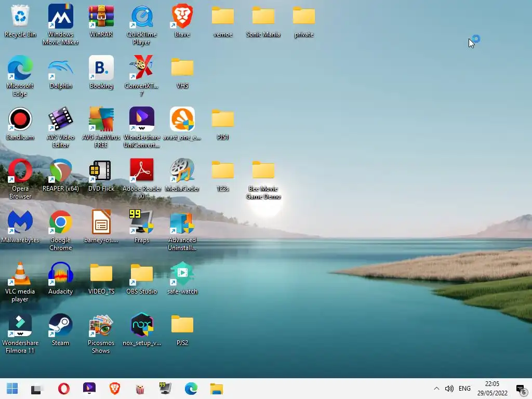Open Wondershare Filmora 11 shortcut

pos(20,334)
